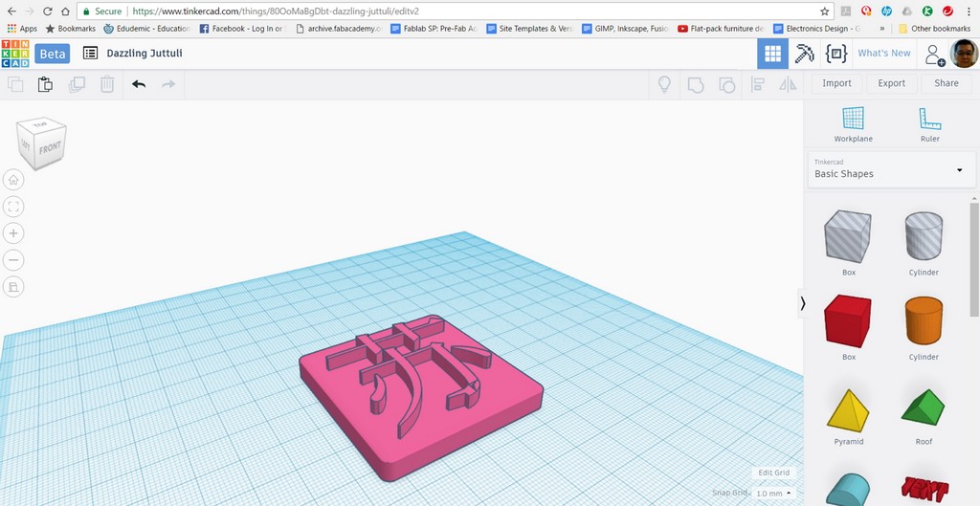Open Flat-pack furniture bookmark
Image resolution: width=980 pixels, height=506 pixels.
point(721,29)
